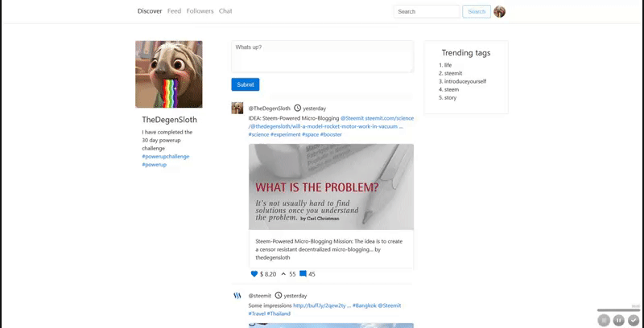Open @TheDegenSloth post author link

[x=269, y=109]
